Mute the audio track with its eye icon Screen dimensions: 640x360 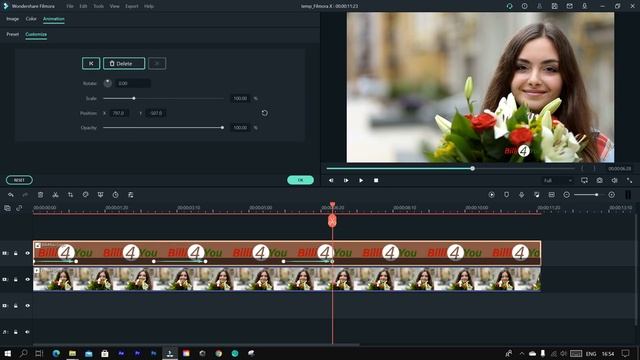click(27, 332)
